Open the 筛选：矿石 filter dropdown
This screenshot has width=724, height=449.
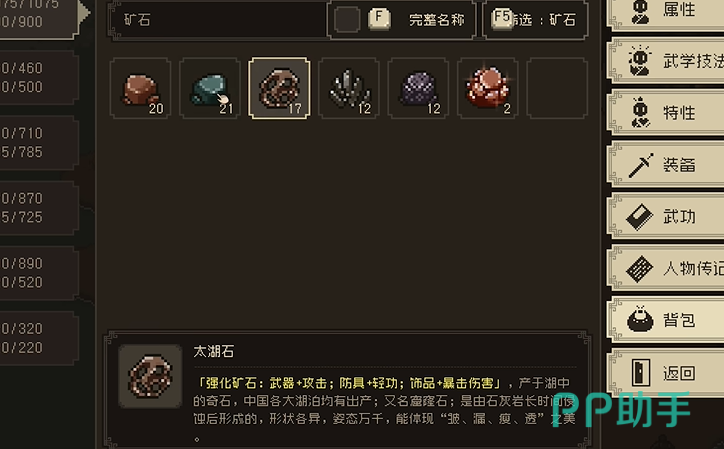(x=535, y=19)
